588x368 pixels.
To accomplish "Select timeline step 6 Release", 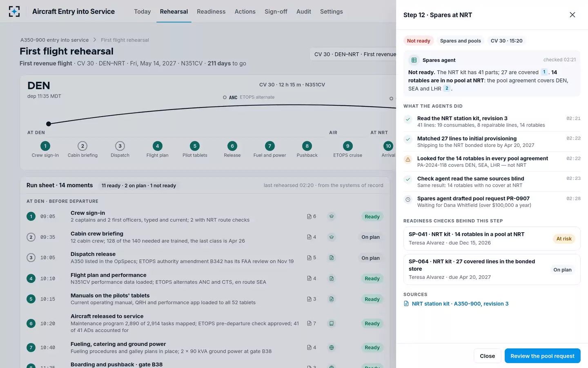I will [232, 150].
